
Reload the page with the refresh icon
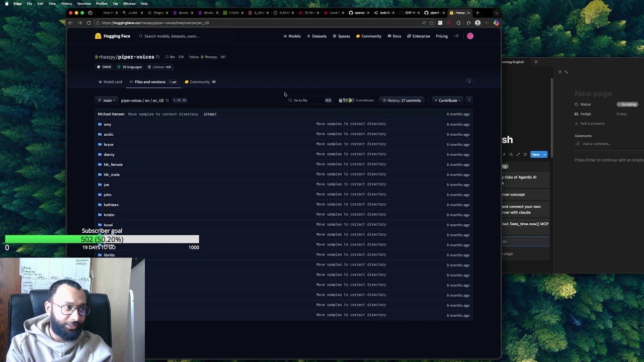point(89,23)
